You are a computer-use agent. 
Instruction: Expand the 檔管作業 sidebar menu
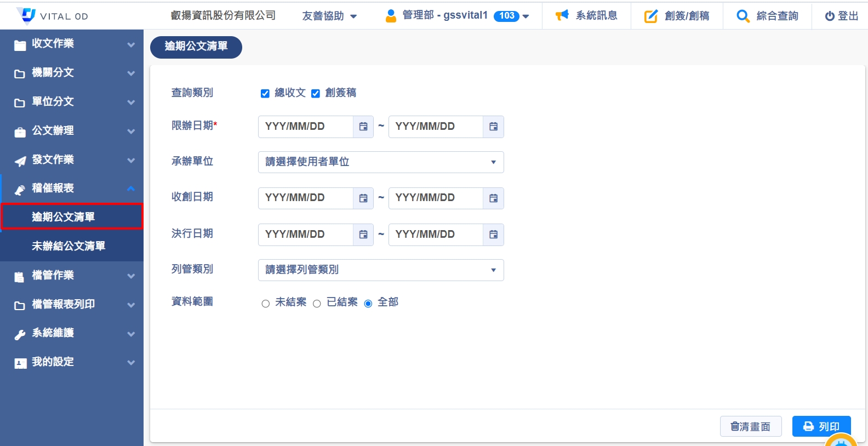(x=72, y=276)
